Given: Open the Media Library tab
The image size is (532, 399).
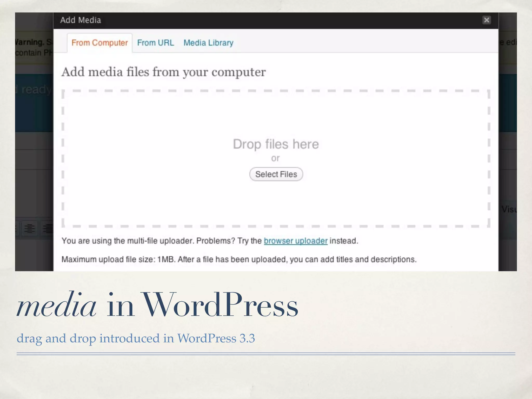Looking at the screenshot, I should tap(208, 43).
